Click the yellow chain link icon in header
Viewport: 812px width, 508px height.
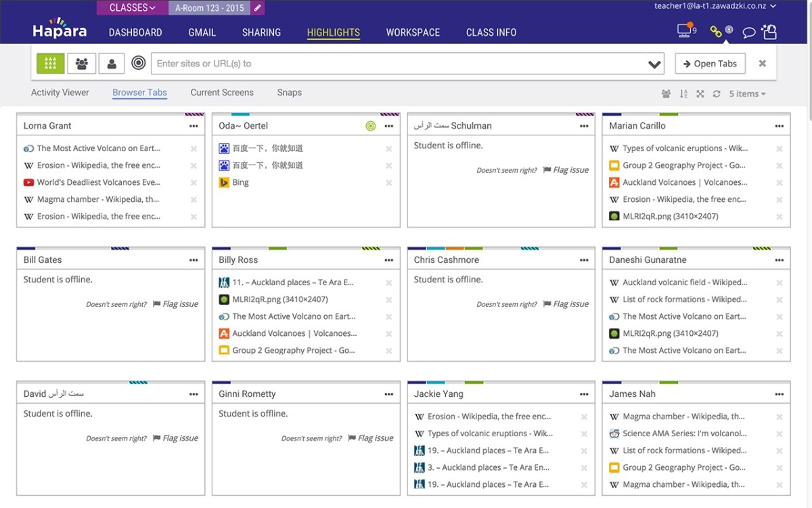click(716, 31)
